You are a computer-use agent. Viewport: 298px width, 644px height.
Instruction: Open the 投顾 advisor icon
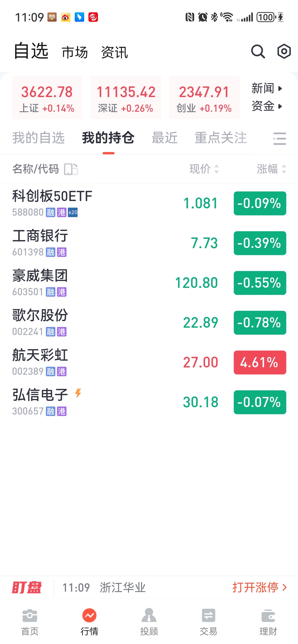pos(149,615)
